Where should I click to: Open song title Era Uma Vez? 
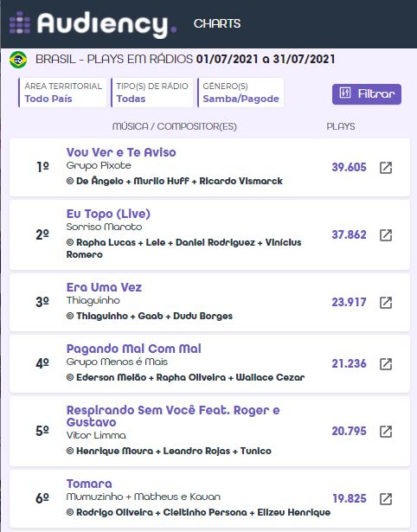pos(104,287)
